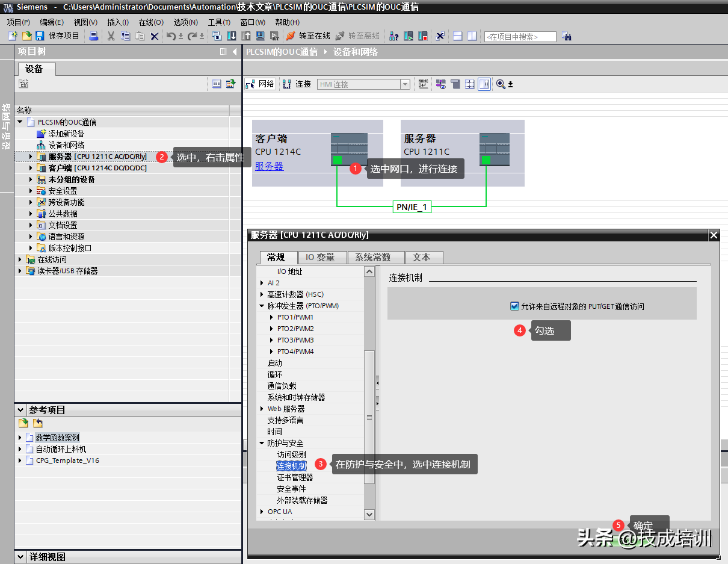
Task: Click the Undo arrow icon
Action: pos(171,36)
